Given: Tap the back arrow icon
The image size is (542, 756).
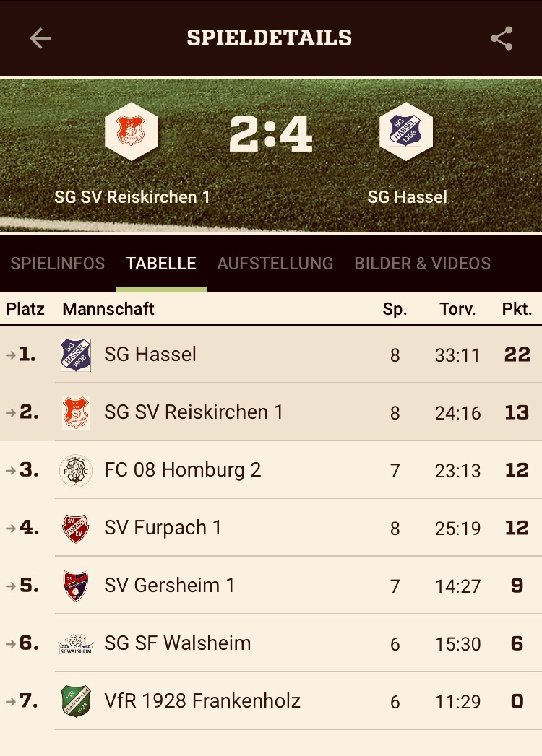Looking at the screenshot, I should pos(40,38).
